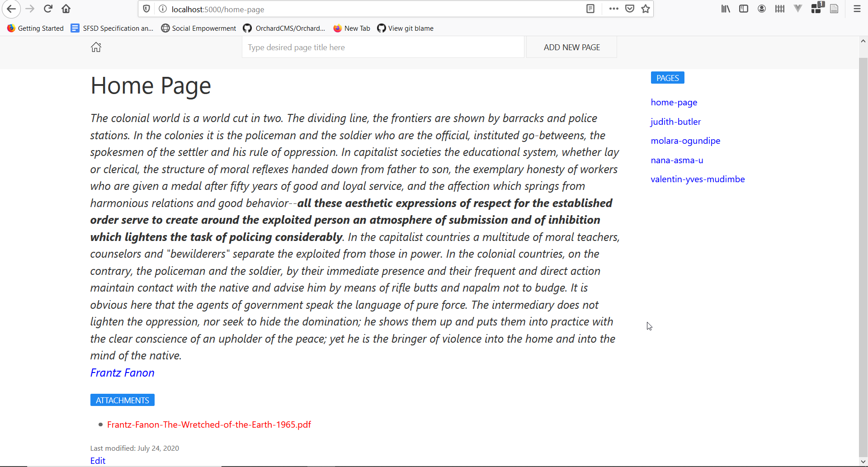868x467 pixels.
Task: Click the ATTACHMENTS label badge
Action: click(x=122, y=400)
